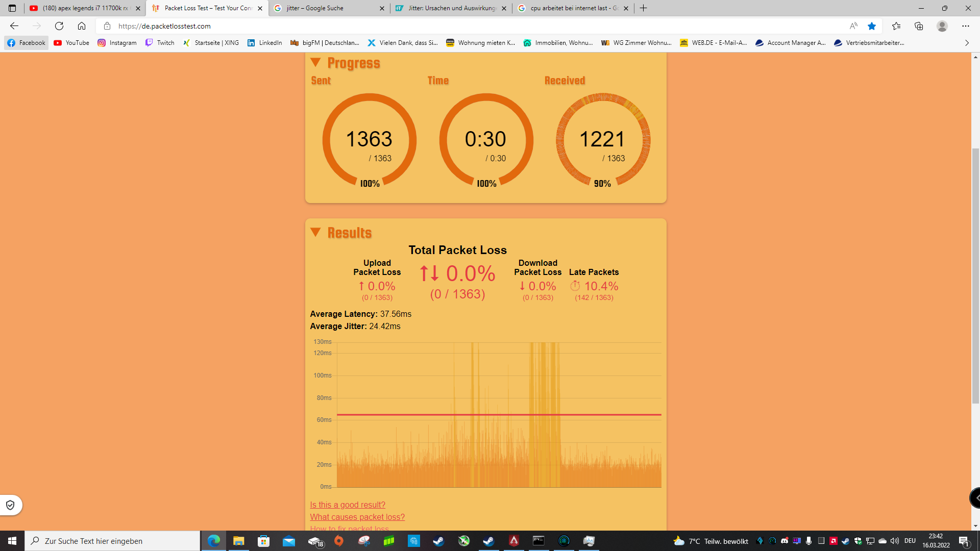980x551 pixels.
Task: Switch to the apex legends YouTube tab
Action: pyautogui.click(x=82, y=8)
